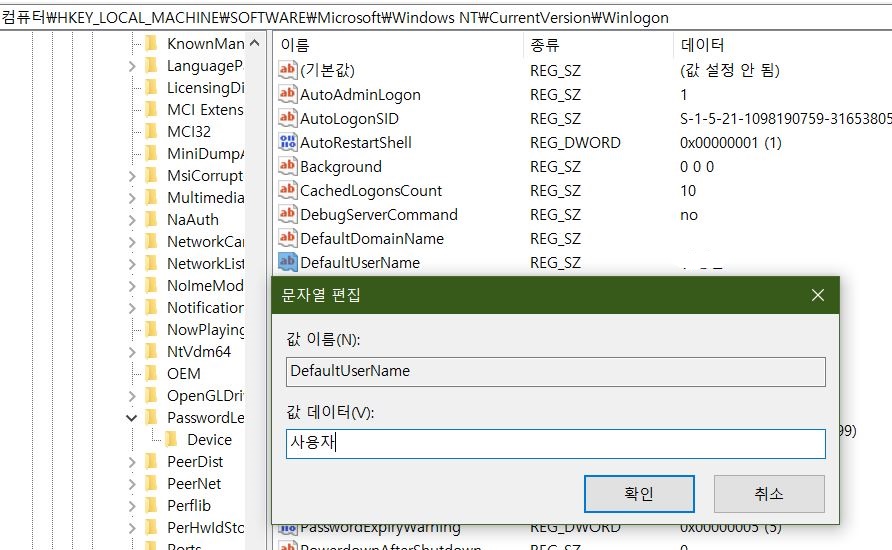
Task: Confirm the edit with 확인 button
Action: 639,494
